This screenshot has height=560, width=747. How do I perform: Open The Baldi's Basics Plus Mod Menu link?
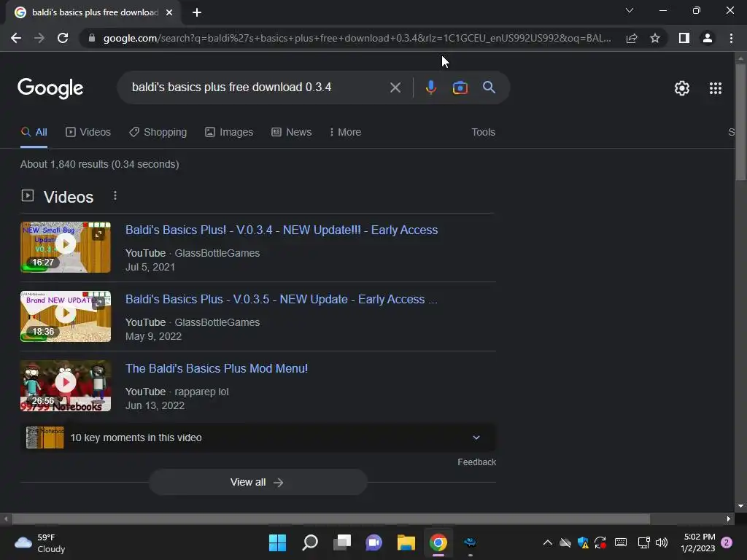click(216, 368)
